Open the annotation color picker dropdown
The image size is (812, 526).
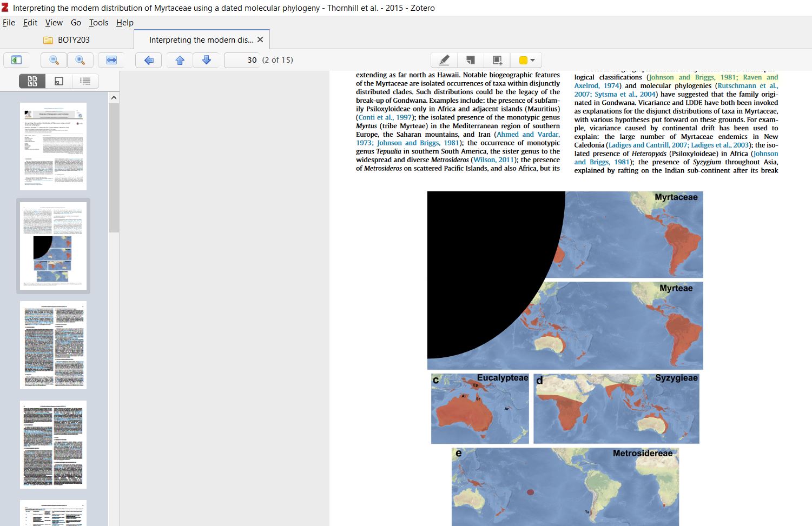click(x=527, y=60)
